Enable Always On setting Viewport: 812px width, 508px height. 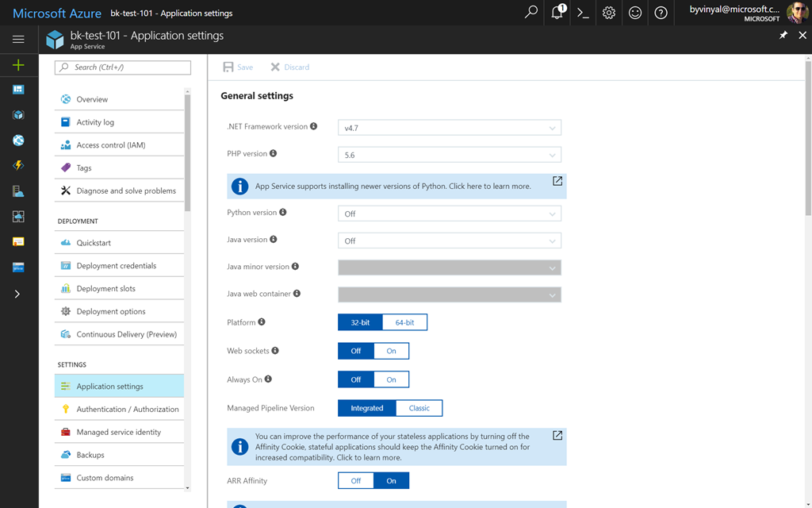391,379
